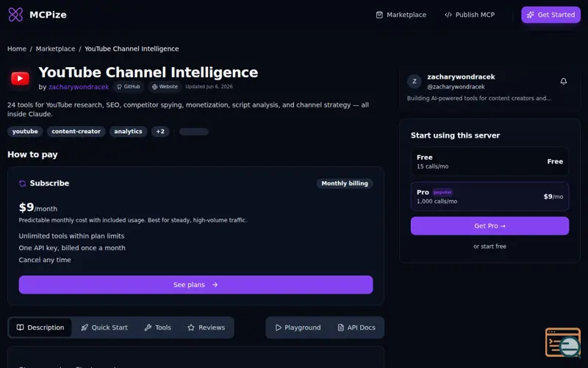
Task: Select the analytics tag
Action: (x=128, y=132)
